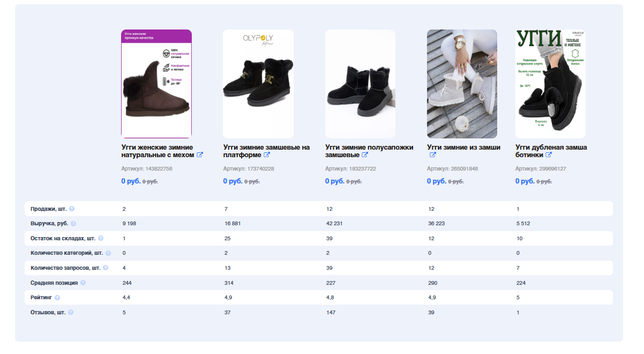644x354 pixels.
Task: Select grey lace-up uggs product photo
Action: [462, 84]
